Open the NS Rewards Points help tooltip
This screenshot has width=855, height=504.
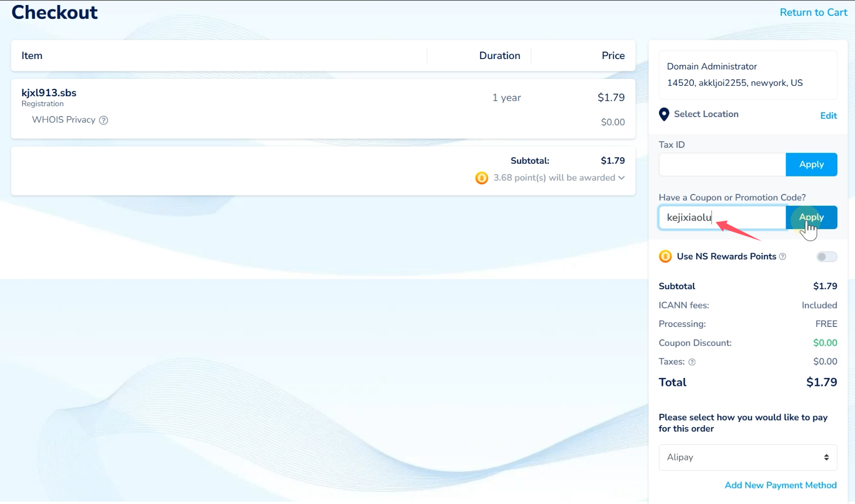point(783,256)
